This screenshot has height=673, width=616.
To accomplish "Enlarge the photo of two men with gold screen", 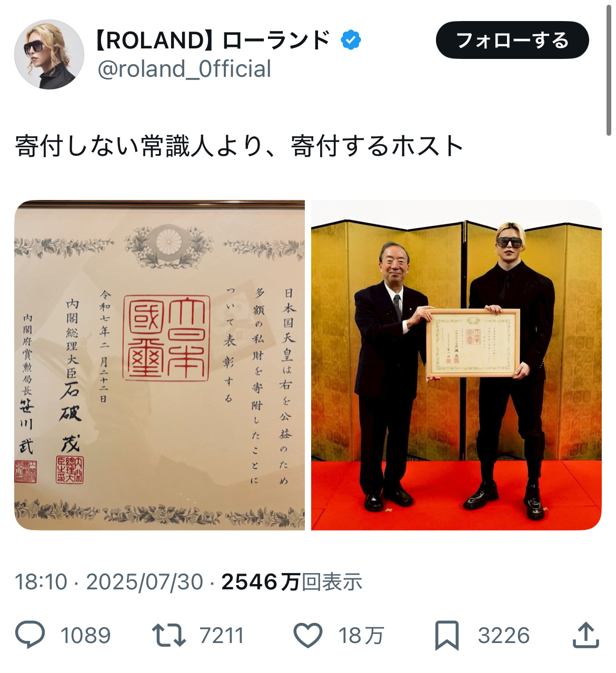I will click(456, 365).
